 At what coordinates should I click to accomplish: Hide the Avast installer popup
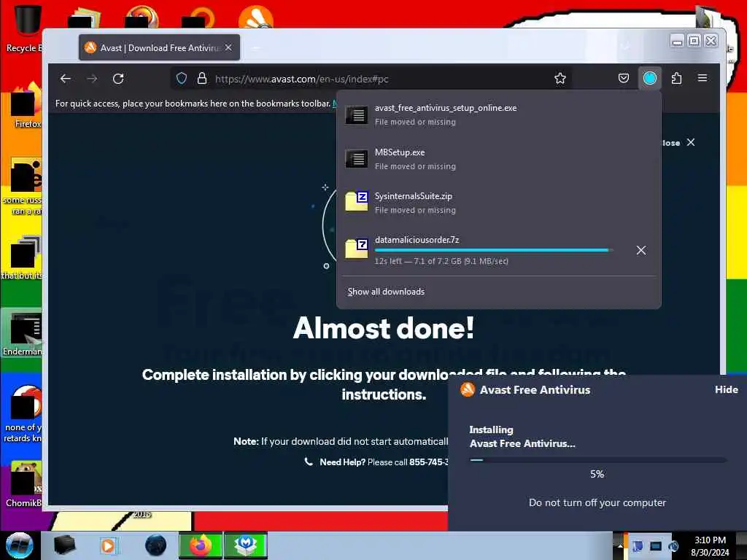point(727,389)
